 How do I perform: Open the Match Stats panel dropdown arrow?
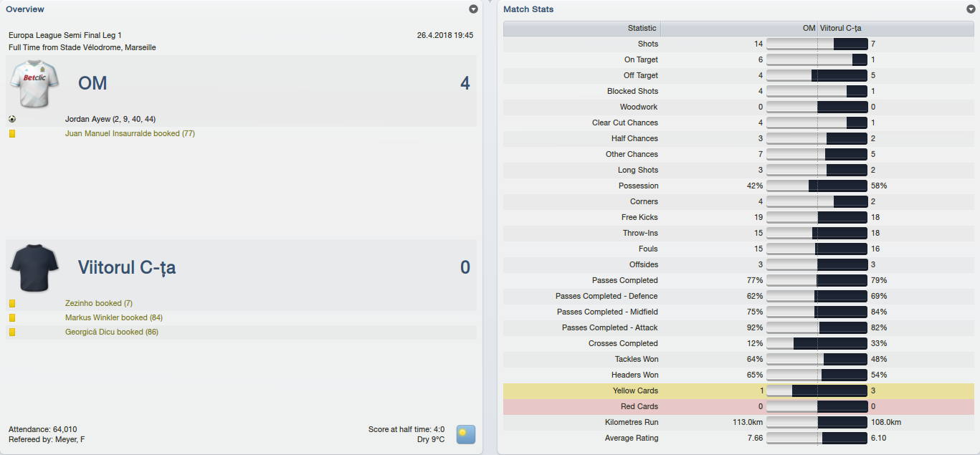click(971, 9)
